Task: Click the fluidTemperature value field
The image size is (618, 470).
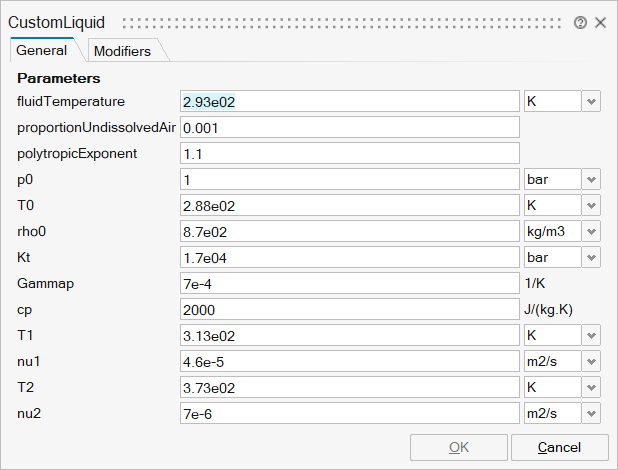Action: 349,101
